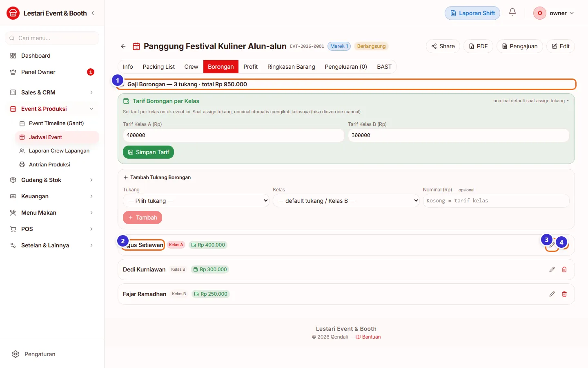Click the printer icon for Antrian Produksi

[x=22, y=164]
